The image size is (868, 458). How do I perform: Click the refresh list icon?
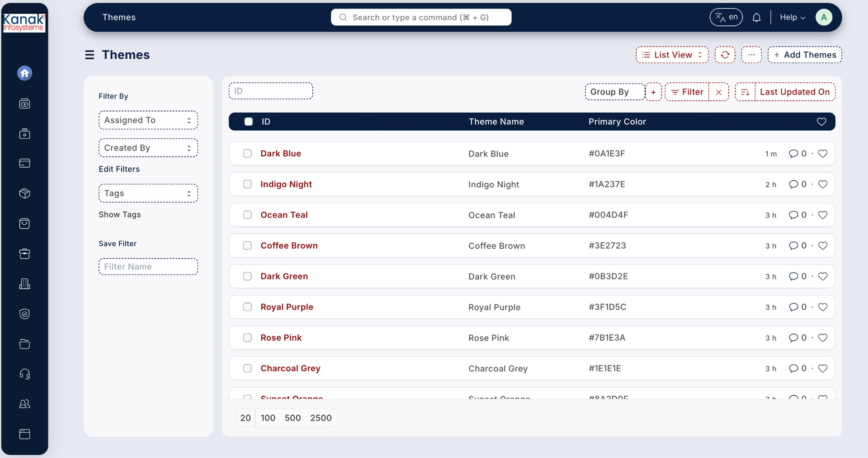click(x=725, y=55)
